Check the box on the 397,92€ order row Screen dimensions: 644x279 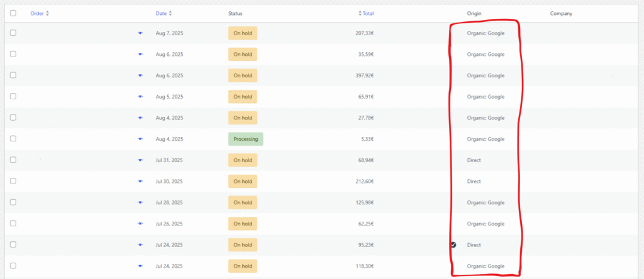point(13,75)
